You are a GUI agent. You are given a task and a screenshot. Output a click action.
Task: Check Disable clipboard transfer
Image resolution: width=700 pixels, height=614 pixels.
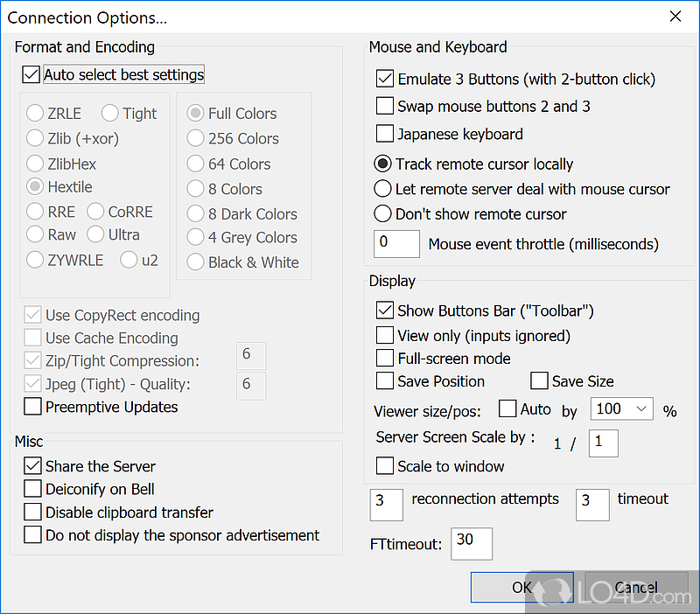32,513
